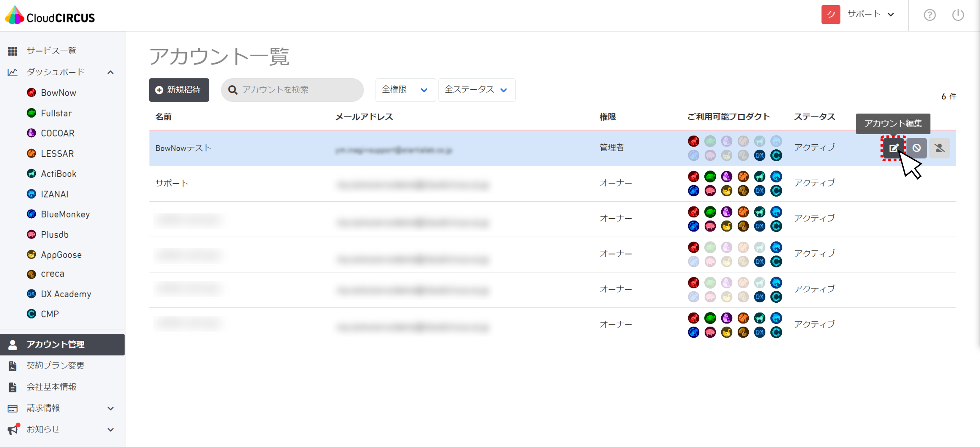Open BowNow dashboard in sidebar

(x=58, y=93)
